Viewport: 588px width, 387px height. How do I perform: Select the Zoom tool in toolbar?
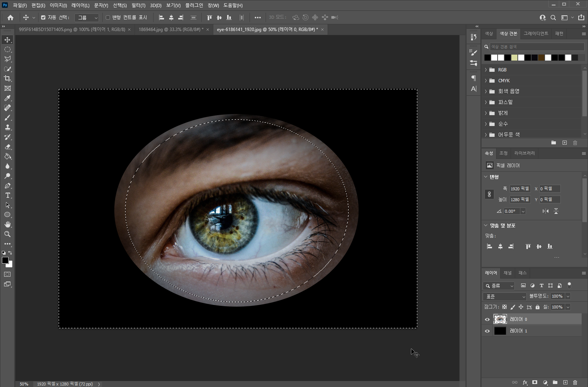point(7,234)
